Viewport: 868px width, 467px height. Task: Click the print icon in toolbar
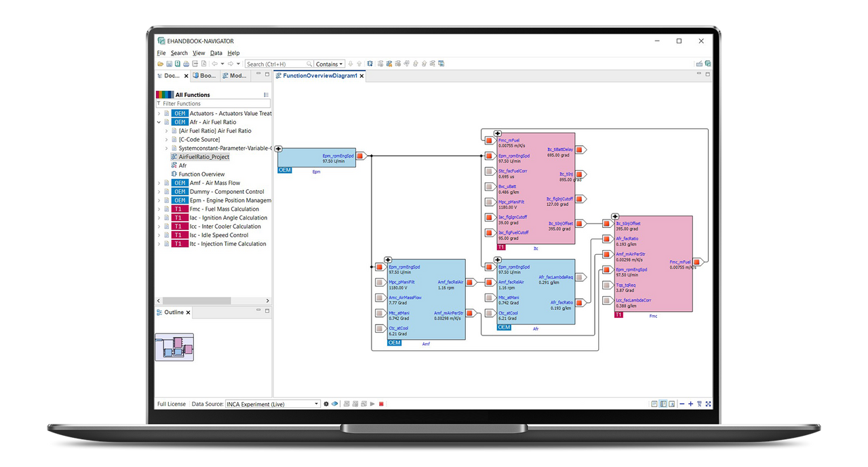pyautogui.click(x=186, y=64)
